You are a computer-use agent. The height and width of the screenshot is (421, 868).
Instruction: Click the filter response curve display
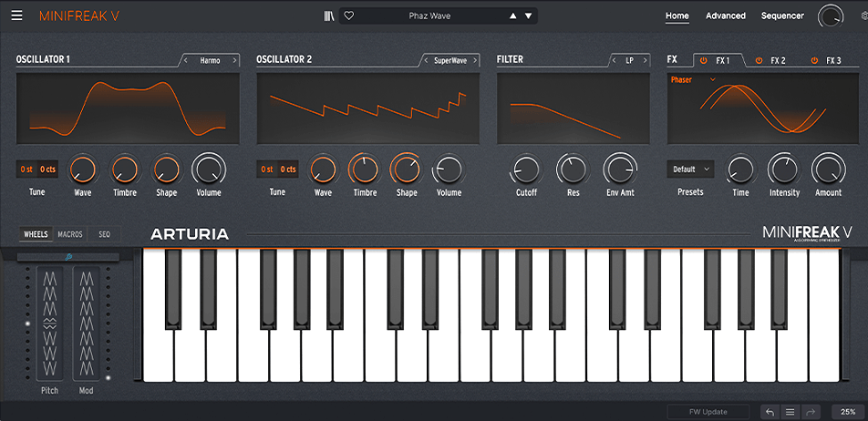(x=573, y=108)
